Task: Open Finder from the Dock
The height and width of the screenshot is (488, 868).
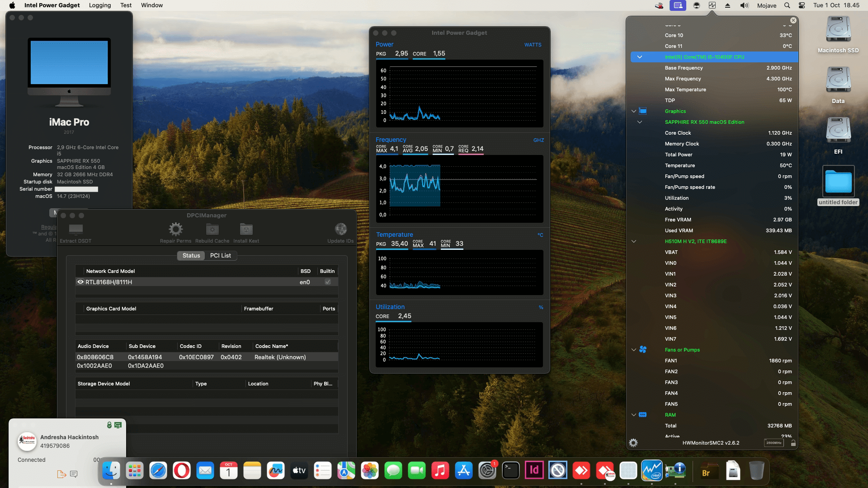Action: click(x=111, y=471)
